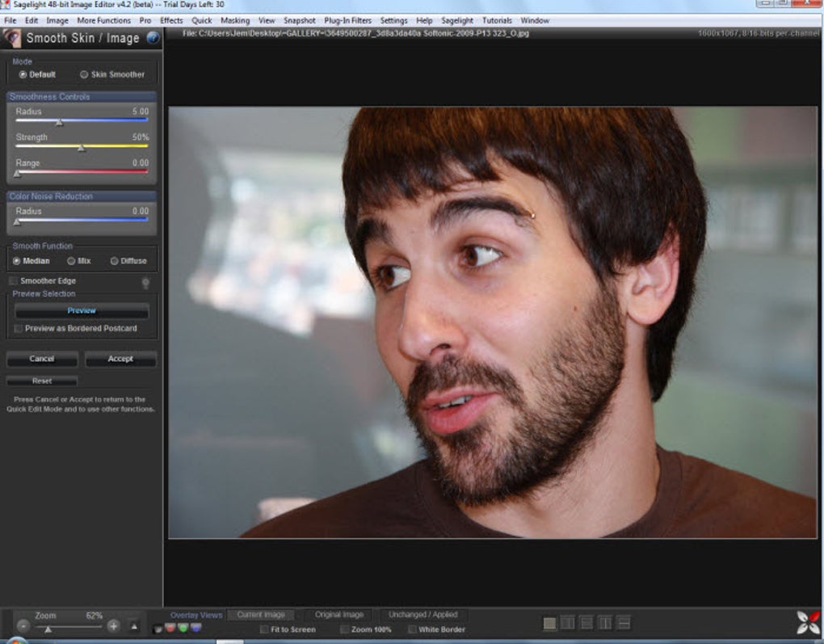Click the Range slider handle
Viewport: 824px width, 644px height.
[17, 174]
